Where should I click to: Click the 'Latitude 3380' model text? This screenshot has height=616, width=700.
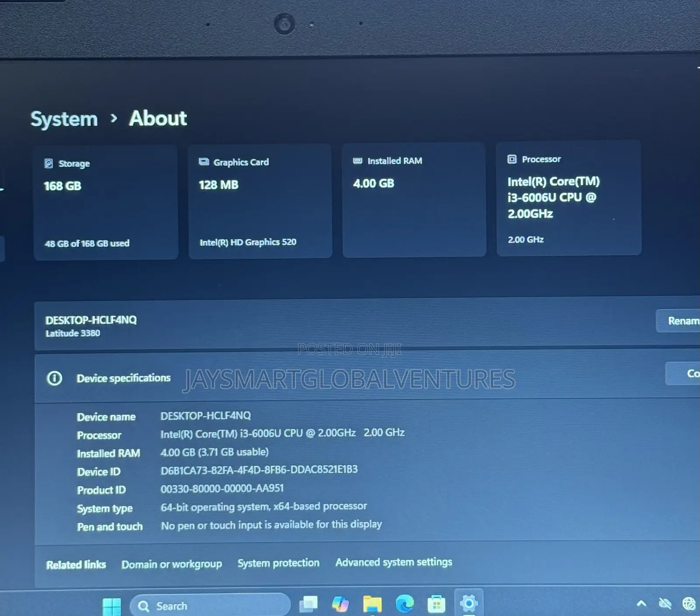click(x=73, y=333)
